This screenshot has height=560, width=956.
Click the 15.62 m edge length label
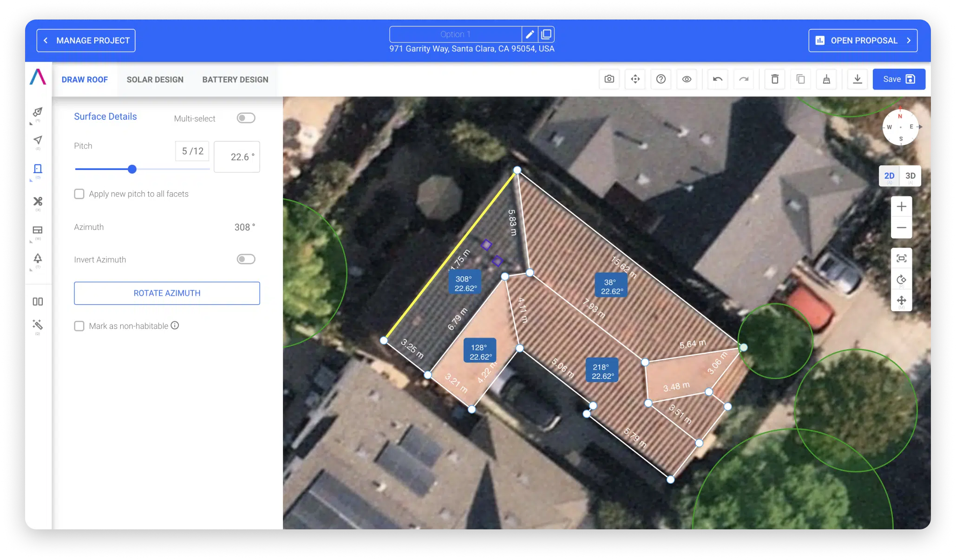coord(624,267)
